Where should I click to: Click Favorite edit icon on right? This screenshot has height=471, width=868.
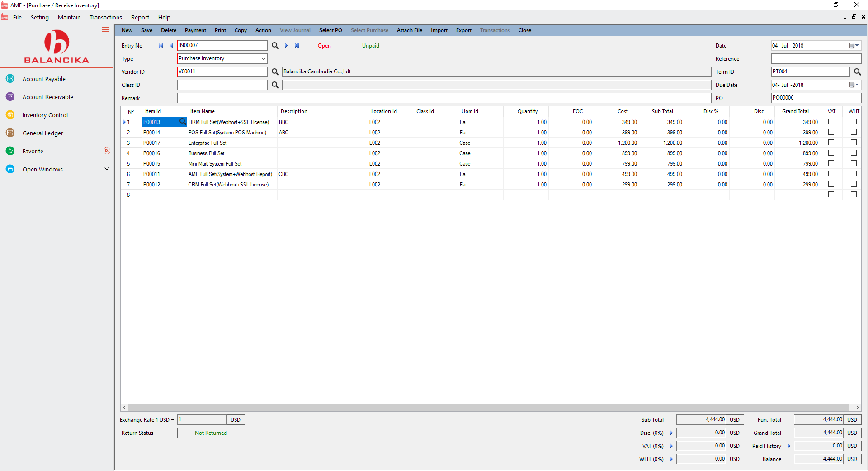(x=107, y=151)
